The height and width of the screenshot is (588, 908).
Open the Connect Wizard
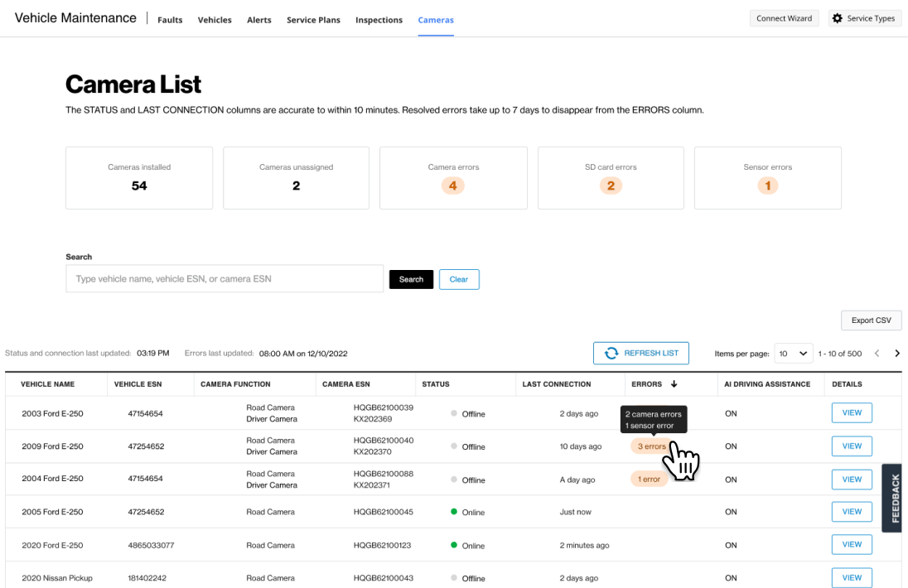click(784, 17)
